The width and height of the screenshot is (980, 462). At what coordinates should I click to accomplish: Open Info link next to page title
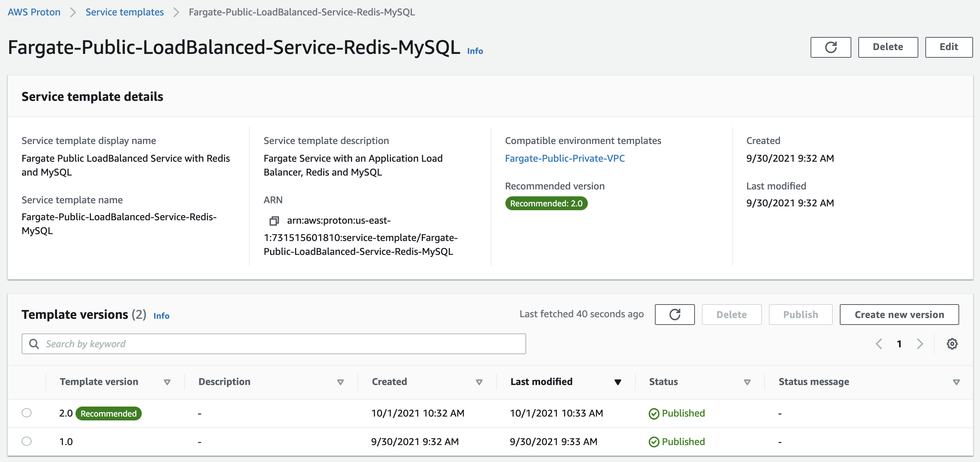tap(475, 51)
